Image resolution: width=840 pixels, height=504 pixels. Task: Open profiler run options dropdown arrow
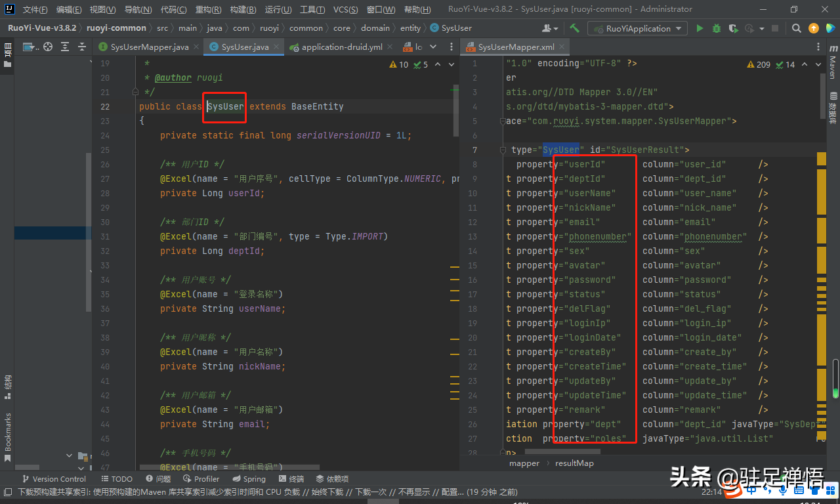761,28
